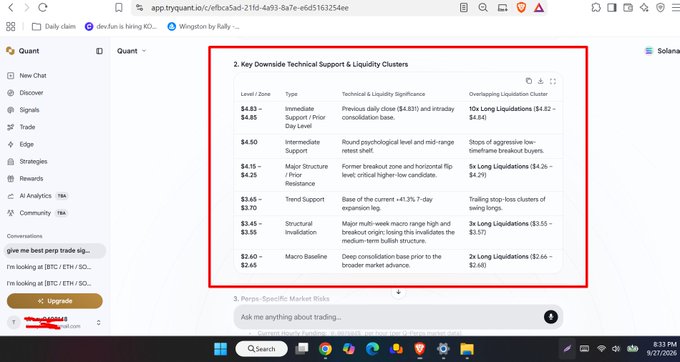Select 'Structural Invalidation' cell
Viewport: 680px width, 362px height.
coord(301,228)
